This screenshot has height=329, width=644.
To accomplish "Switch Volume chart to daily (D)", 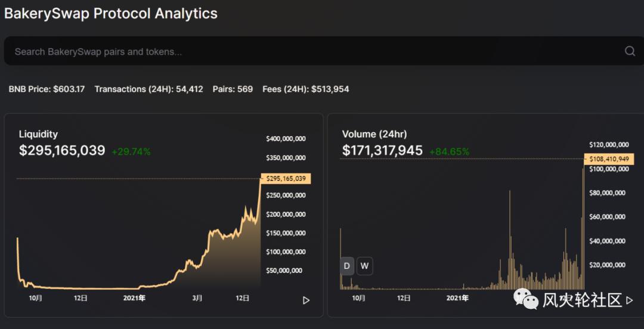I will pyautogui.click(x=347, y=266).
